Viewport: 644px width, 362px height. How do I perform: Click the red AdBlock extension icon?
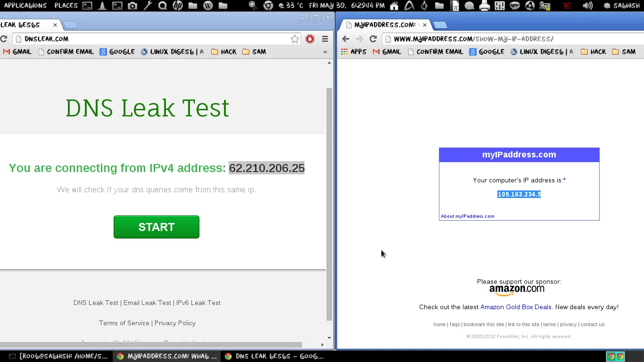[310, 39]
